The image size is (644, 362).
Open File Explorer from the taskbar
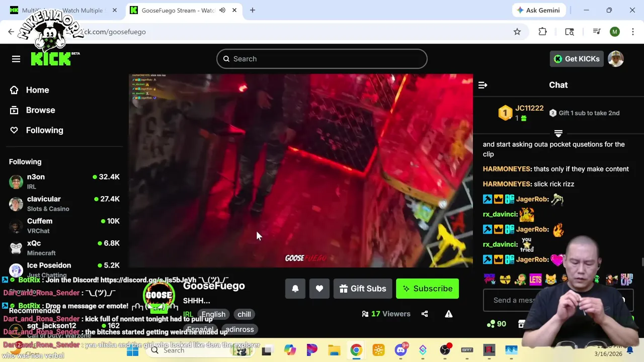tap(334, 350)
